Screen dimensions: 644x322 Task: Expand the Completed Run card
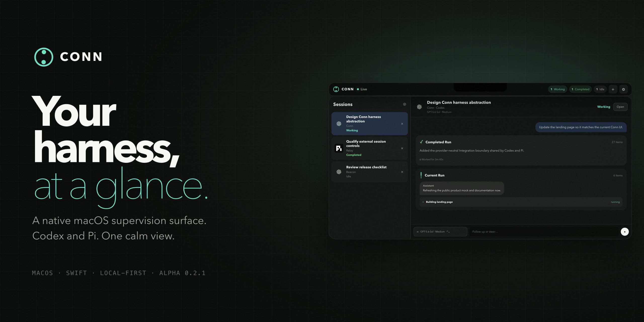coord(521,150)
